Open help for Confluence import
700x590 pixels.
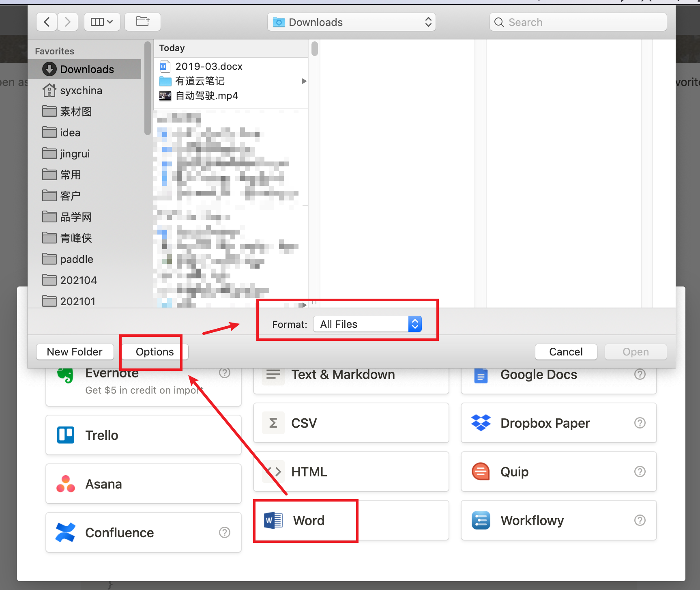(224, 532)
